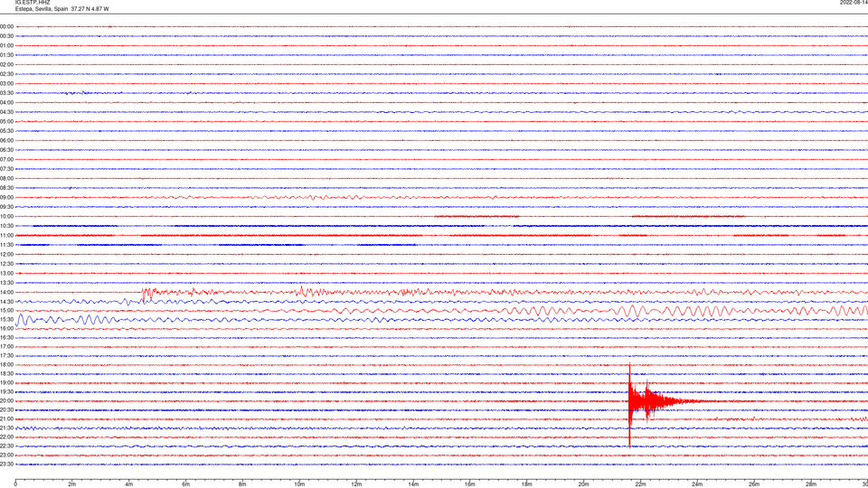Select the 13:30 row label
Viewport: 868px width, 488px height.
click(x=6, y=283)
